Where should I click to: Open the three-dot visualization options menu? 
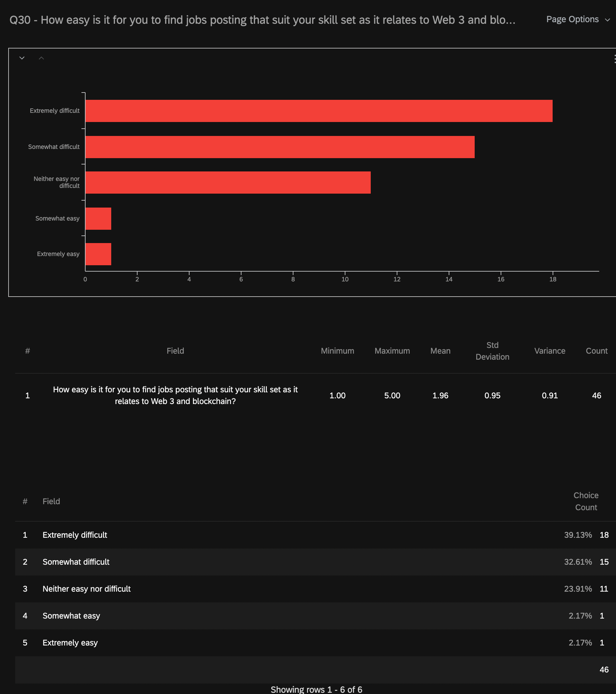pyautogui.click(x=614, y=59)
